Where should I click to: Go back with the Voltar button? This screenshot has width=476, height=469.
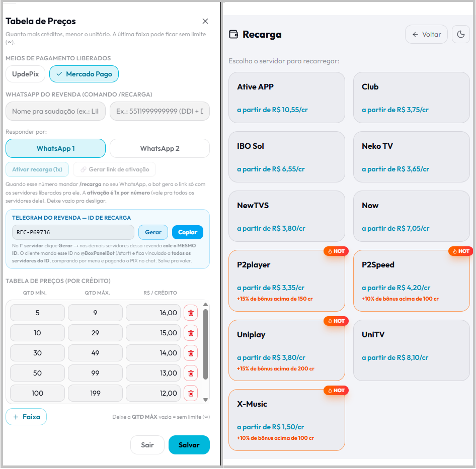click(x=426, y=34)
